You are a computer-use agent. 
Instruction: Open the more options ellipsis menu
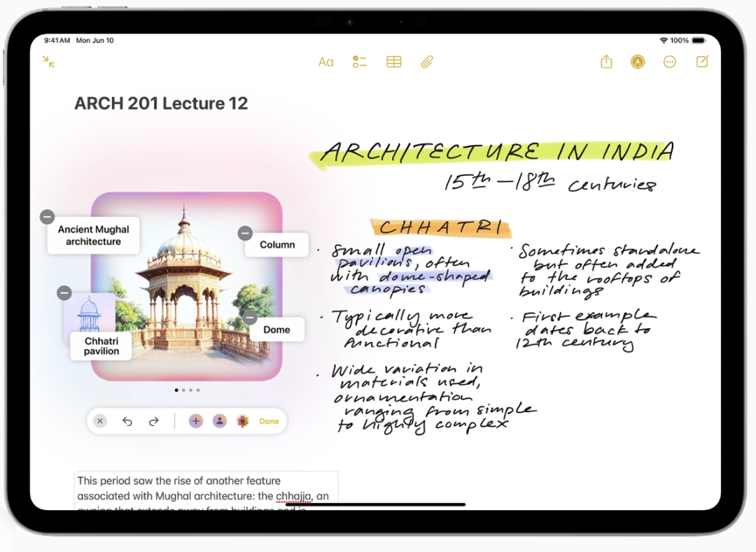click(x=670, y=62)
